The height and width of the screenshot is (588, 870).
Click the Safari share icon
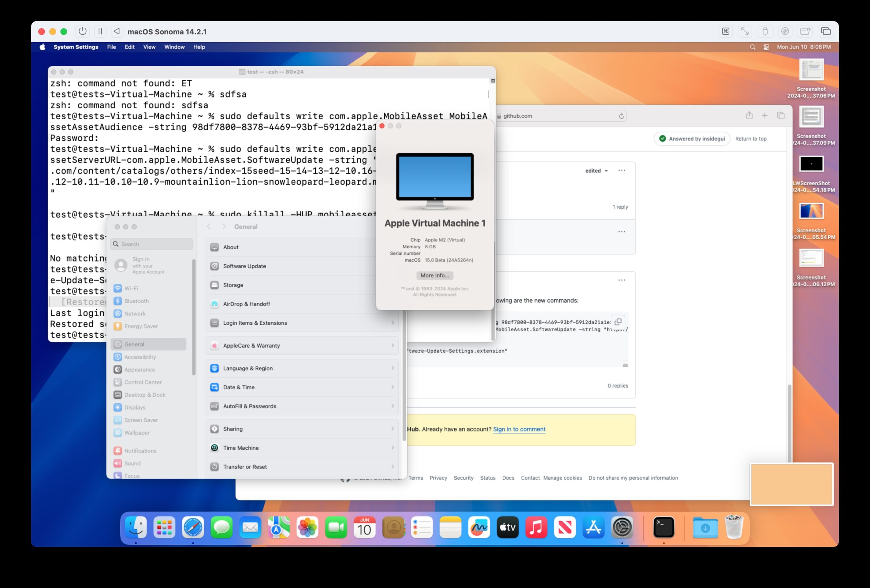[x=749, y=115]
